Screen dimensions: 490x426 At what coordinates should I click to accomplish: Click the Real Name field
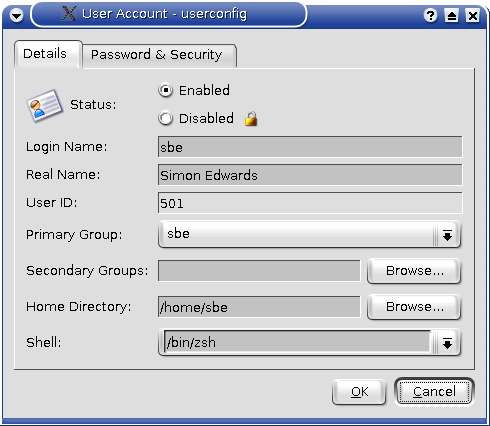point(310,175)
